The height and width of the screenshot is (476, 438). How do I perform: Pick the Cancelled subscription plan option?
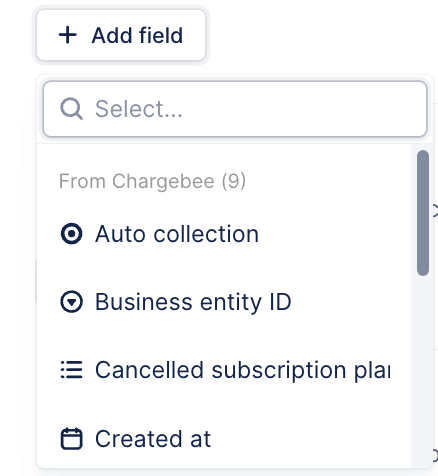(x=224, y=370)
